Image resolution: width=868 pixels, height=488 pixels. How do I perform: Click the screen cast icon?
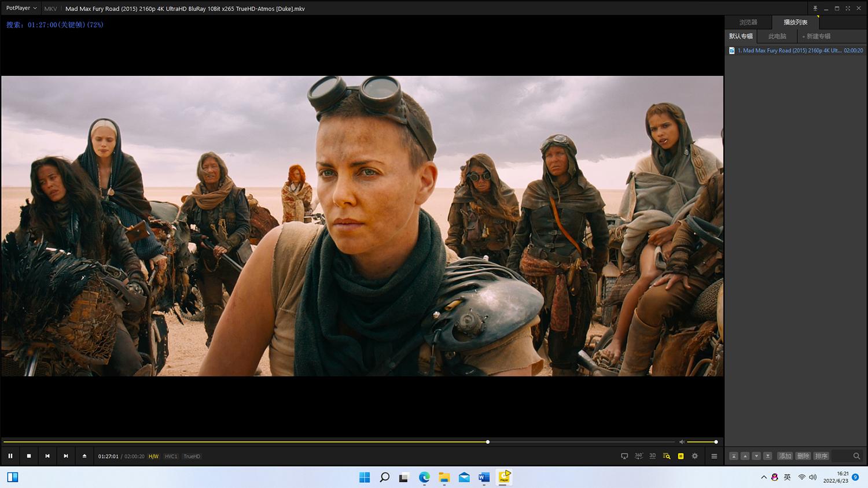624,456
